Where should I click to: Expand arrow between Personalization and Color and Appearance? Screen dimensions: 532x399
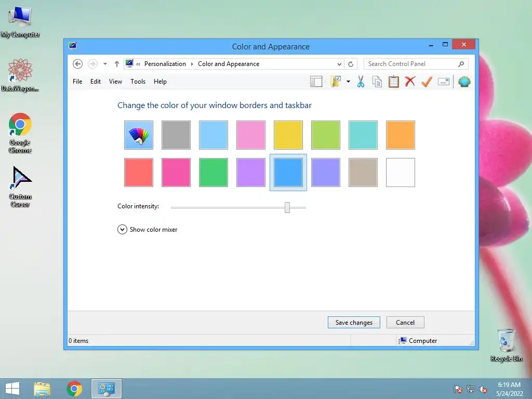[x=192, y=64]
